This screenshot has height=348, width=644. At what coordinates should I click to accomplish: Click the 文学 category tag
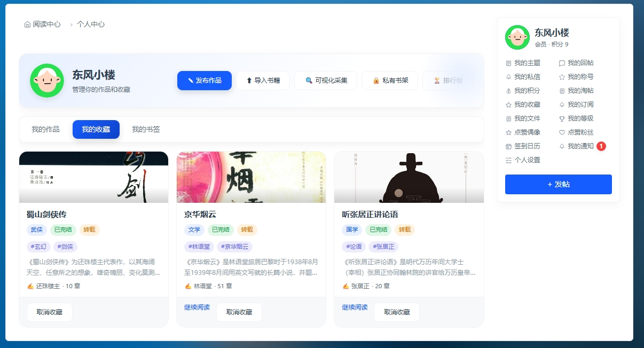click(x=194, y=230)
